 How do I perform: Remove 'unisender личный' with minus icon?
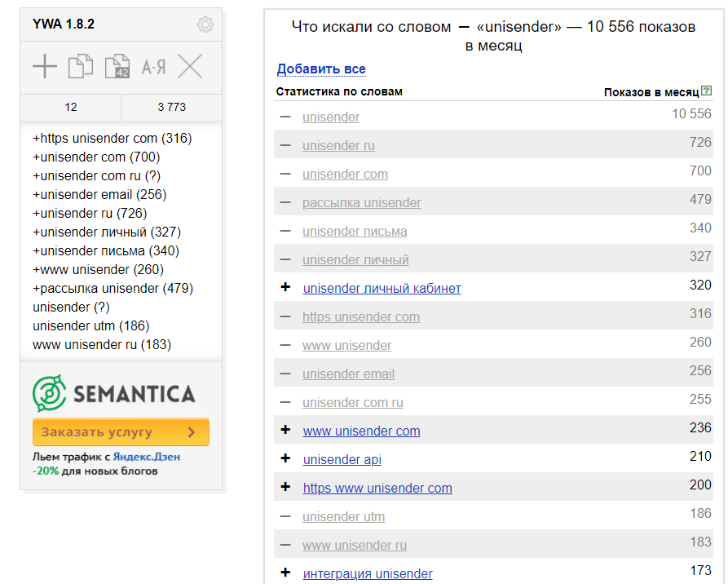(285, 259)
